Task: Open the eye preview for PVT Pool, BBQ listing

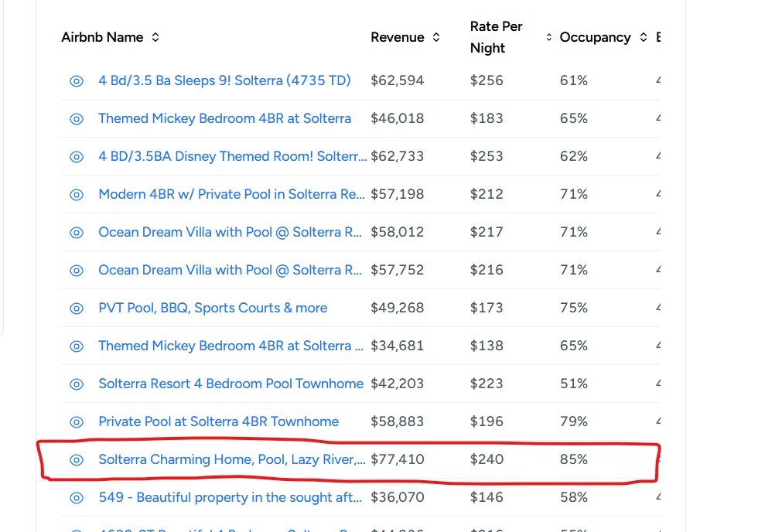Action: tap(76, 308)
